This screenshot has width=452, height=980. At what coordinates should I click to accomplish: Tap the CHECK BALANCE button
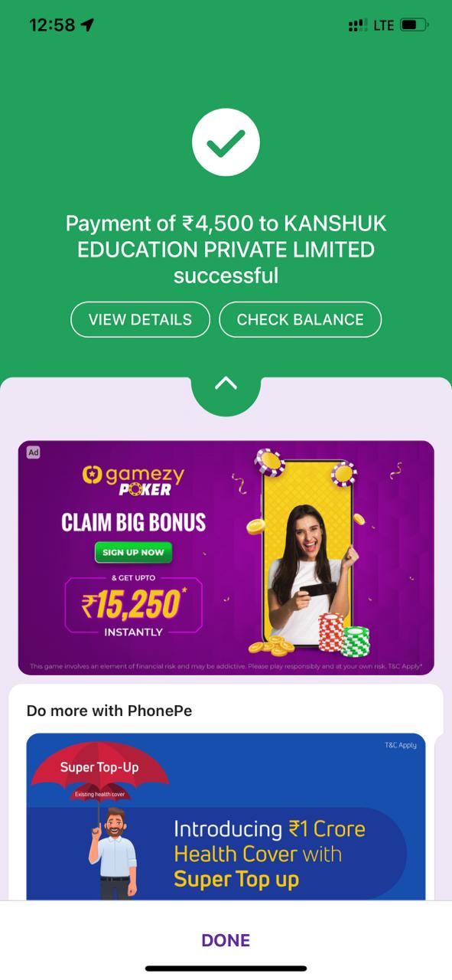tap(300, 319)
